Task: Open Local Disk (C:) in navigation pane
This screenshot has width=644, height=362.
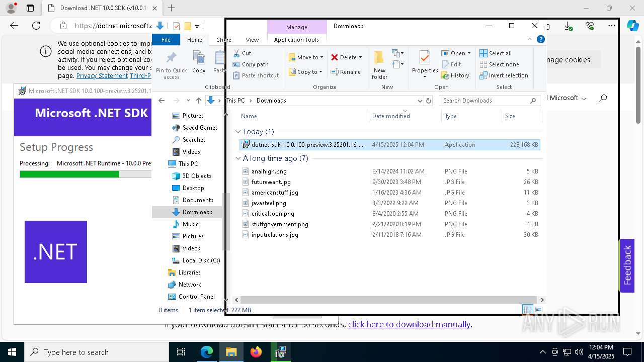Action: (x=201, y=260)
